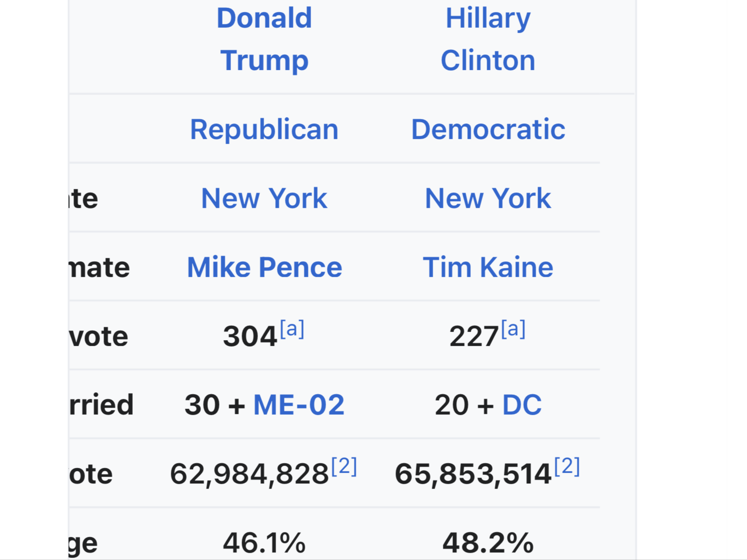Screen dimensions: 747x560
Task: Open Clinton's New York home state link
Action: coord(488,198)
